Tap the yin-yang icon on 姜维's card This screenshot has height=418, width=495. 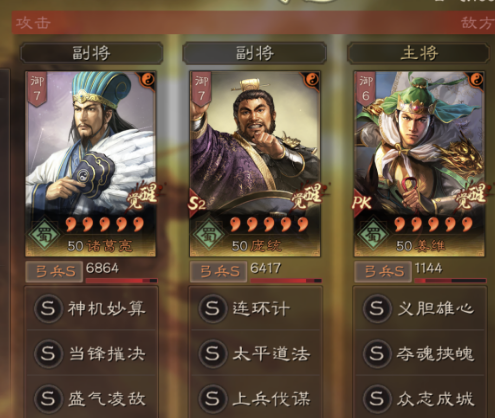tap(476, 80)
